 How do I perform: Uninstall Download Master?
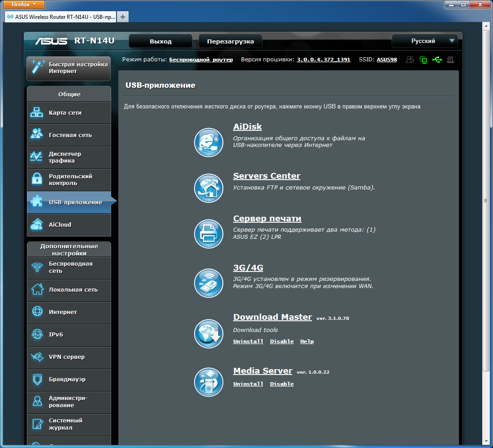(x=248, y=341)
